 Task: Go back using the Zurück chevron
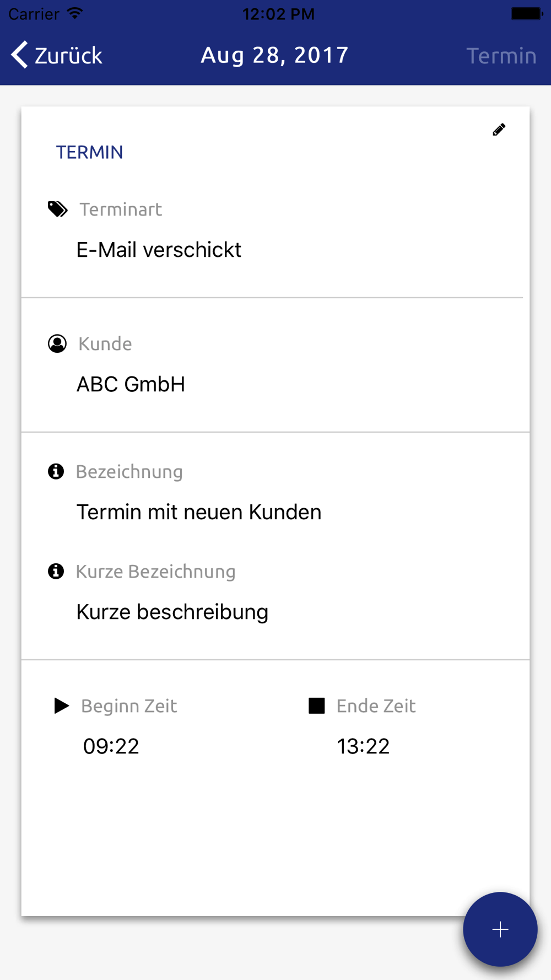coord(19,55)
